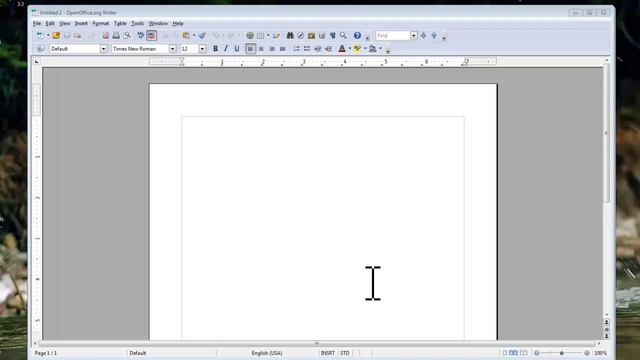The height and width of the screenshot is (360, 640).
Task: Open the Navigator compass icon
Action: [x=300, y=36]
